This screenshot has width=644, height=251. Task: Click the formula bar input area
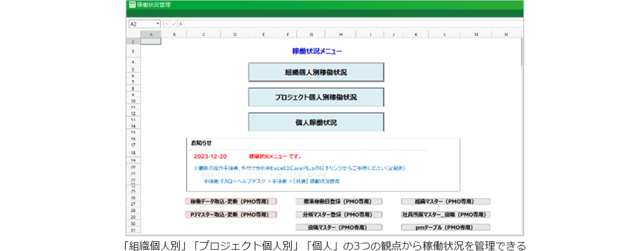tap(353, 24)
